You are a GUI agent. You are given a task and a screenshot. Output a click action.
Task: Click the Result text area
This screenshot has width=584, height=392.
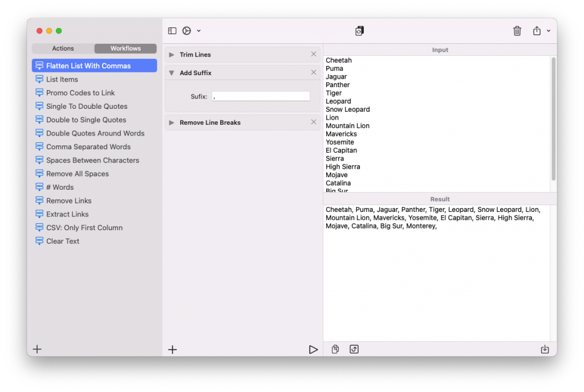click(436, 273)
